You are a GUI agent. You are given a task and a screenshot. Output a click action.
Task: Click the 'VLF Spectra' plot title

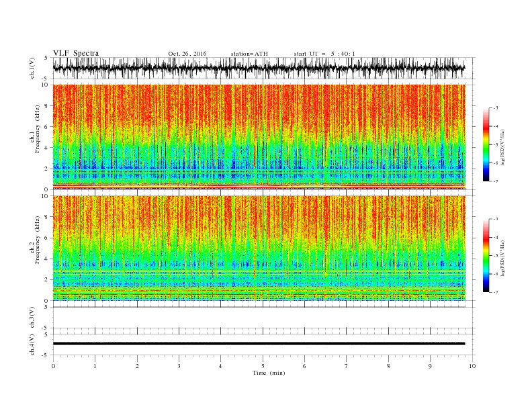76,53
